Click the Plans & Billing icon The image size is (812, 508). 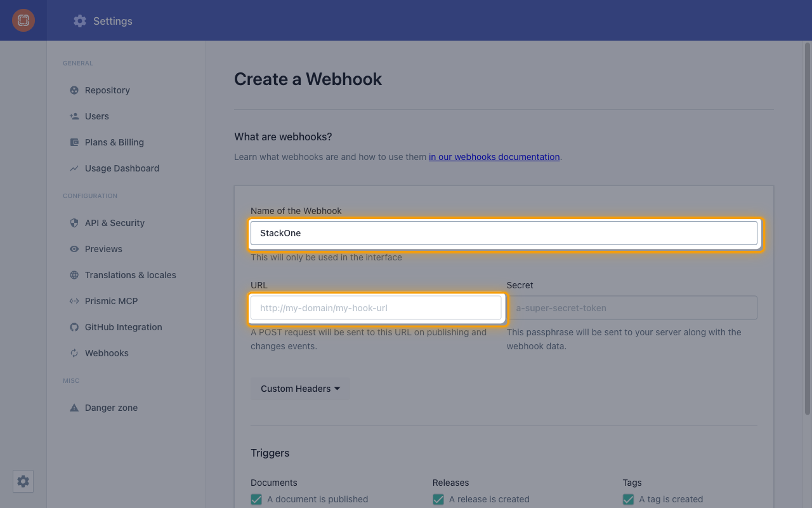click(74, 142)
